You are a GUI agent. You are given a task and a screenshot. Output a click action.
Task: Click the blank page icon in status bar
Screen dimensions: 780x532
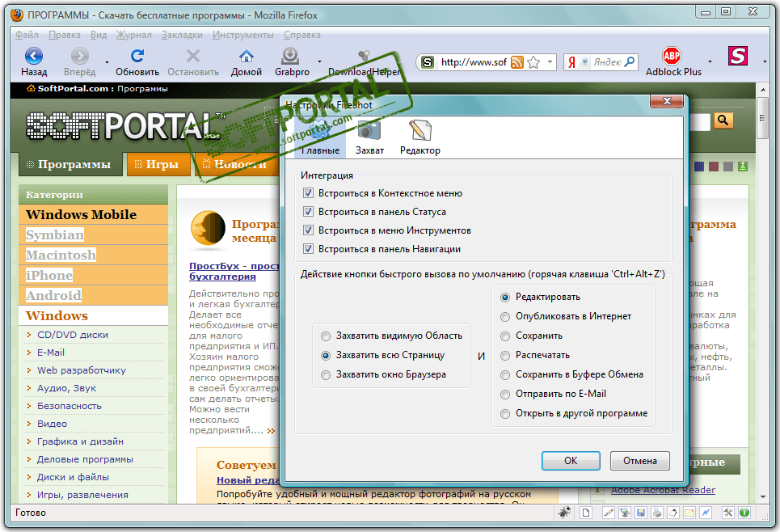(586, 513)
